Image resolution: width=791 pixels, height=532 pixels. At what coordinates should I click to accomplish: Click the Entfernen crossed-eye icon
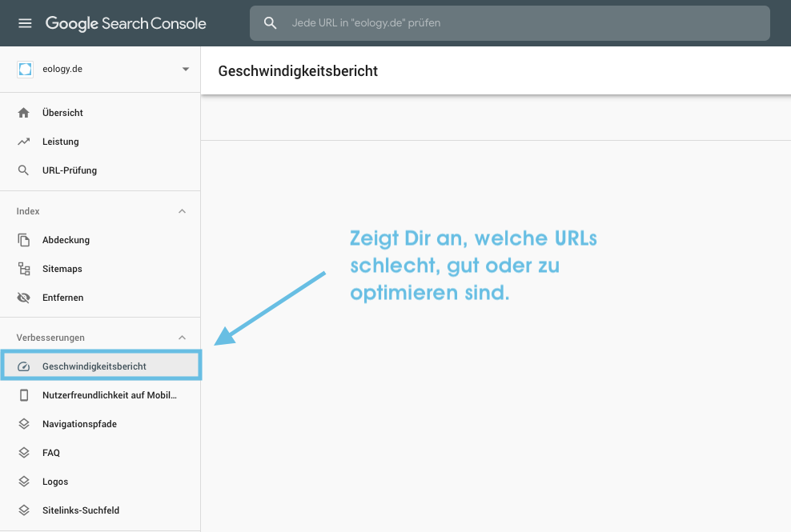24,298
